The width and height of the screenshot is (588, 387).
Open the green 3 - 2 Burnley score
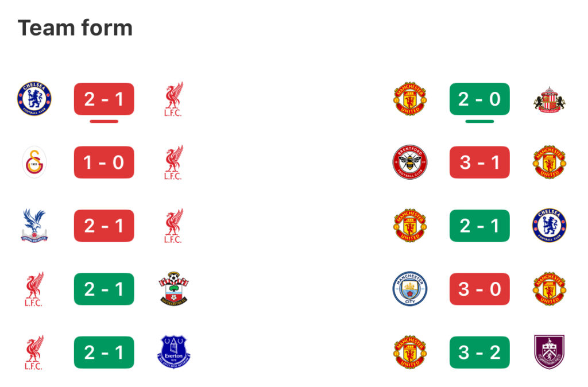coord(479,352)
